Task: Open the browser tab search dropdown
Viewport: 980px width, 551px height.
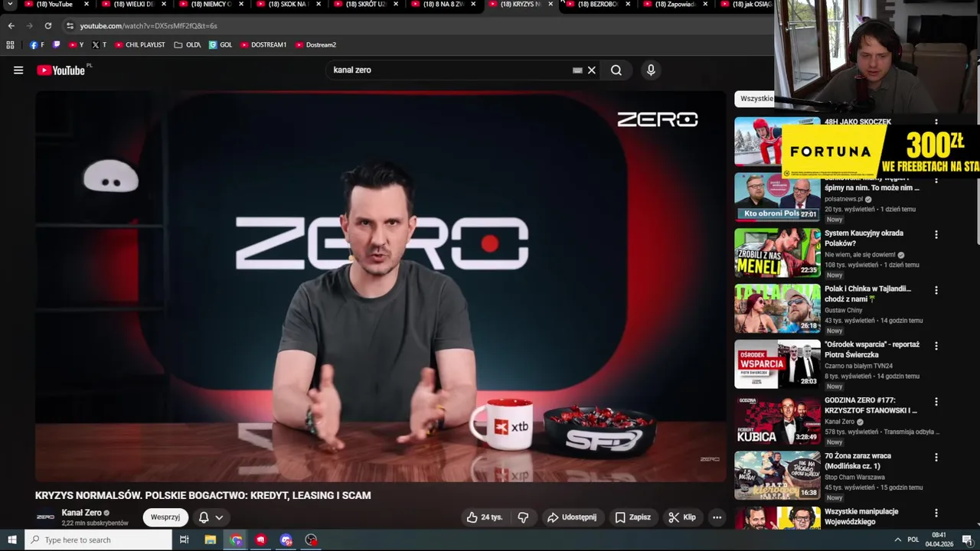Action: tap(10, 5)
